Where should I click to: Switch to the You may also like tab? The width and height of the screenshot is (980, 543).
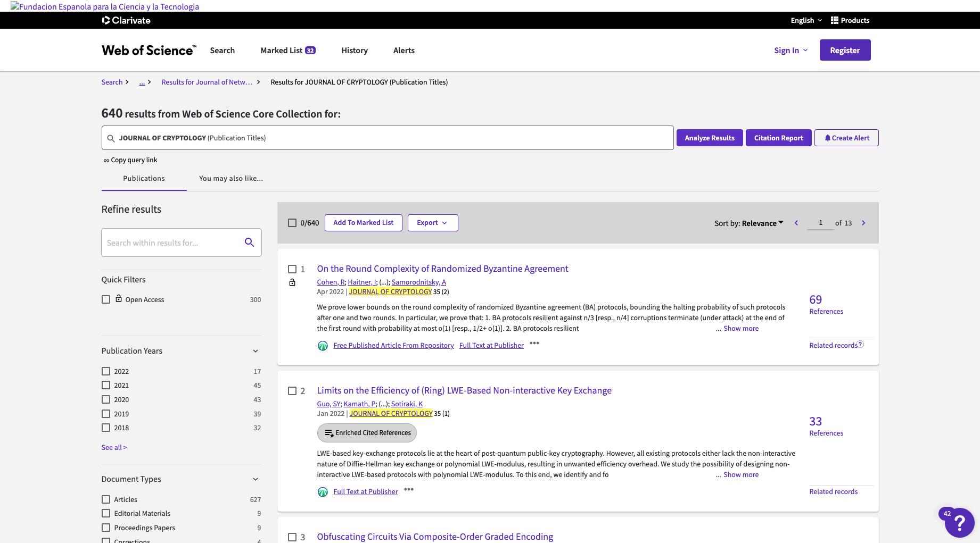[x=231, y=178]
